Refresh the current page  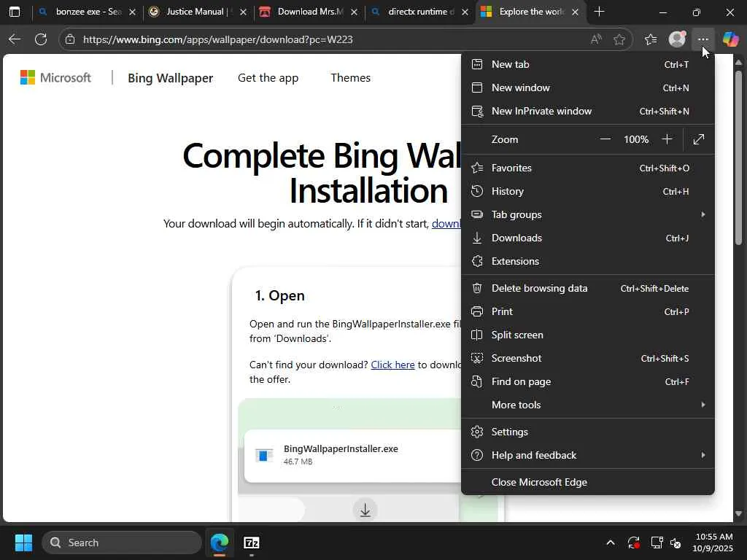tap(41, 39)
